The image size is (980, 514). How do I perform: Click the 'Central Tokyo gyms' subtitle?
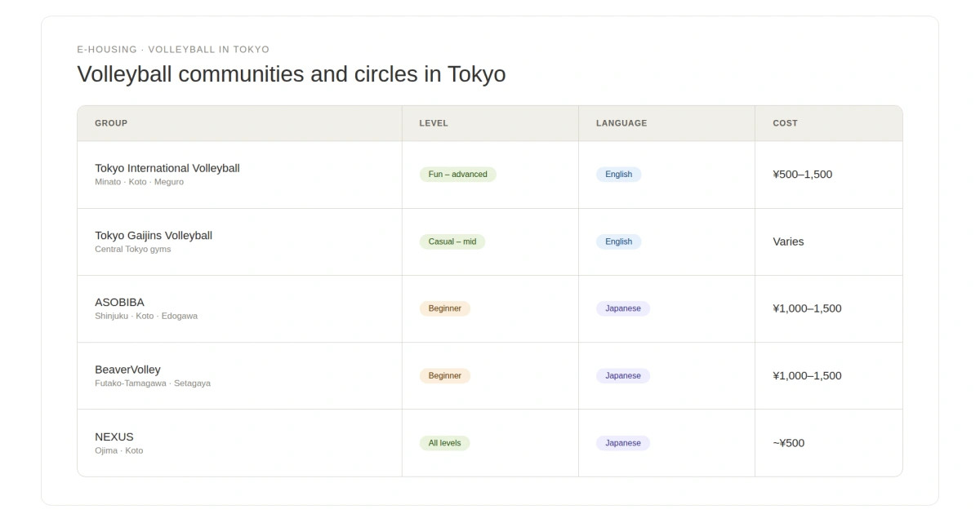(133, 249)
